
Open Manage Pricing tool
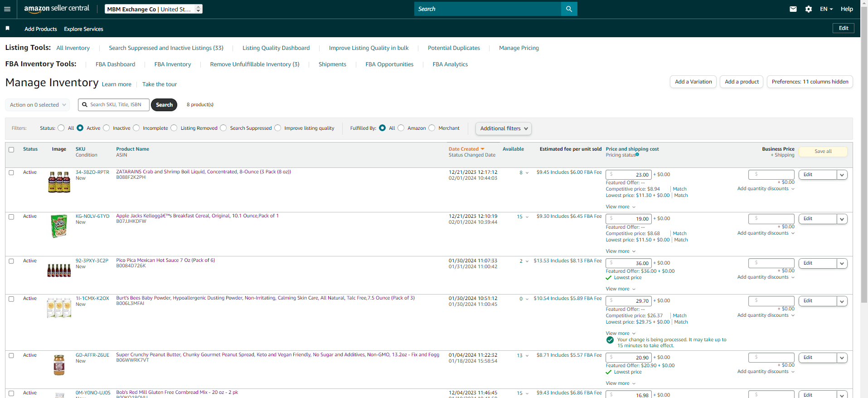519,48
